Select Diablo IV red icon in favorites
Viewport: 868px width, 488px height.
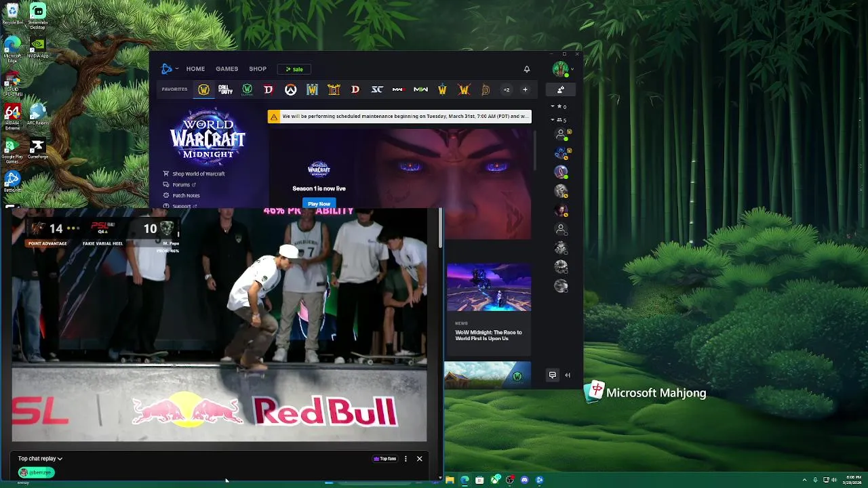tap(269, 89)
